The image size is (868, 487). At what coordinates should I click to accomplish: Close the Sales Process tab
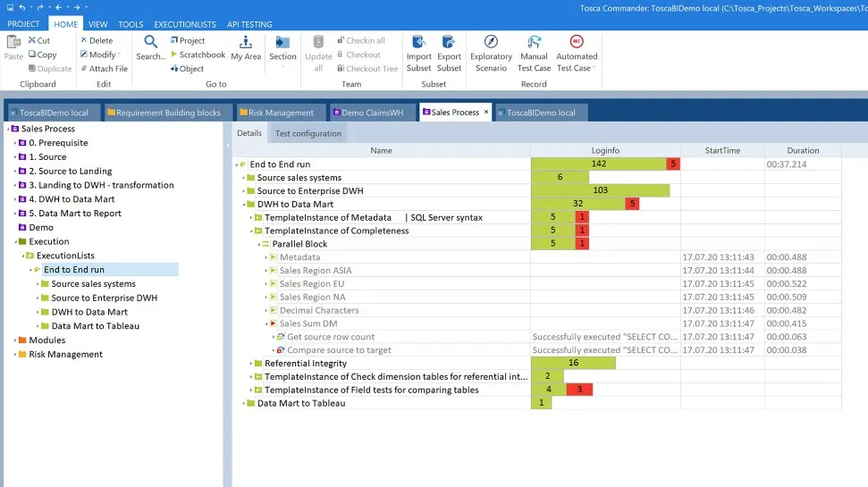[486, 113]
